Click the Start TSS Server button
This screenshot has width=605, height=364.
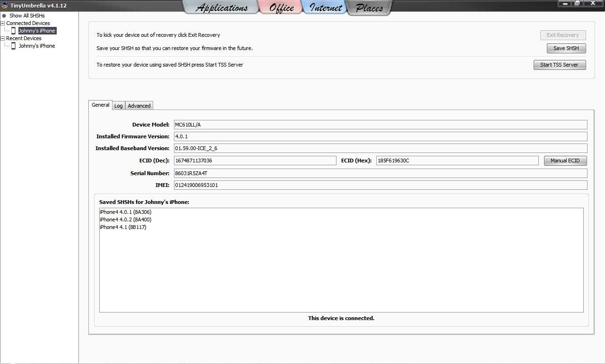pyautogui.click(x=560, y=65)
